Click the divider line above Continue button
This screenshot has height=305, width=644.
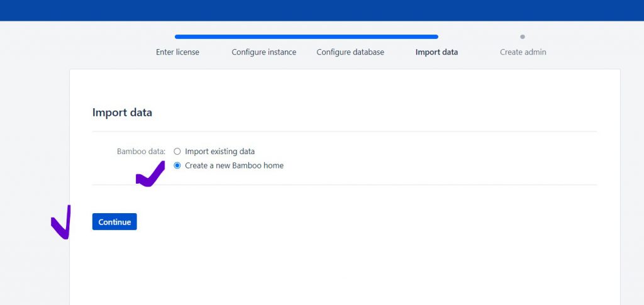point(345,185)
